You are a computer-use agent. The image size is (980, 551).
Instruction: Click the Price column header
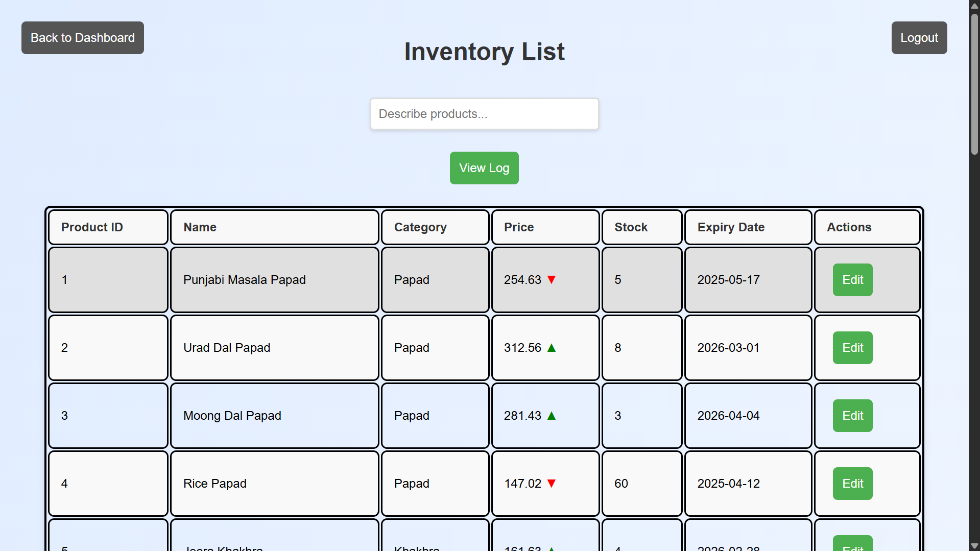tap(545, 227)
